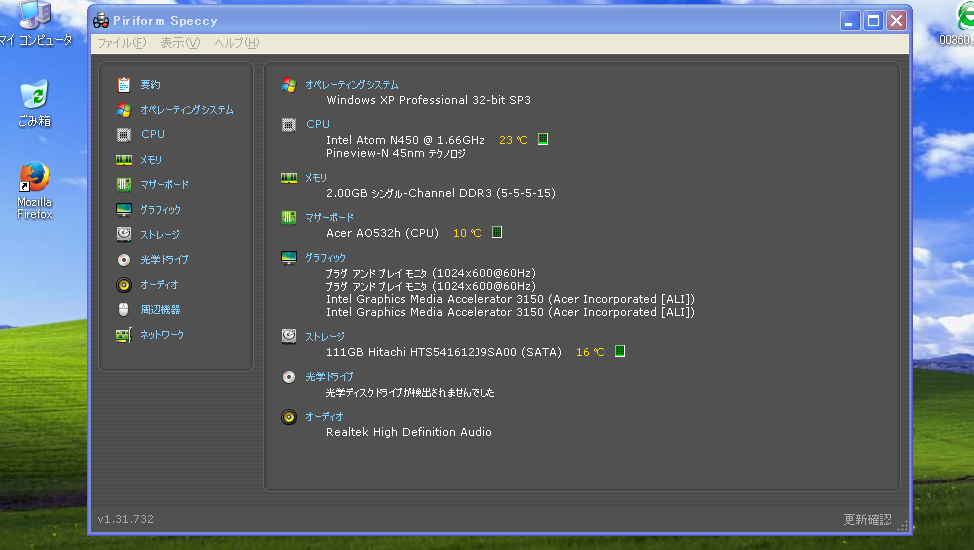Click the 23 ℃ CPU temperature value
974x550 pixels.
513,140
